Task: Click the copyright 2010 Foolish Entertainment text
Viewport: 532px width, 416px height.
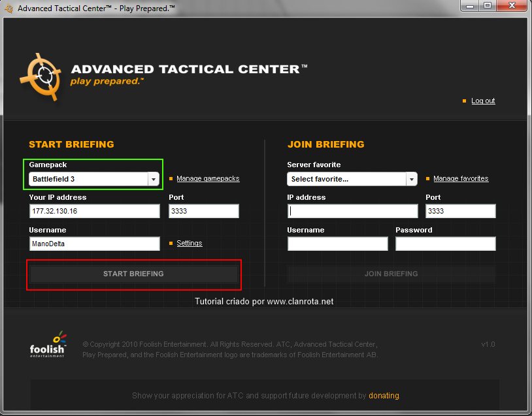Action: coord(230,349)
